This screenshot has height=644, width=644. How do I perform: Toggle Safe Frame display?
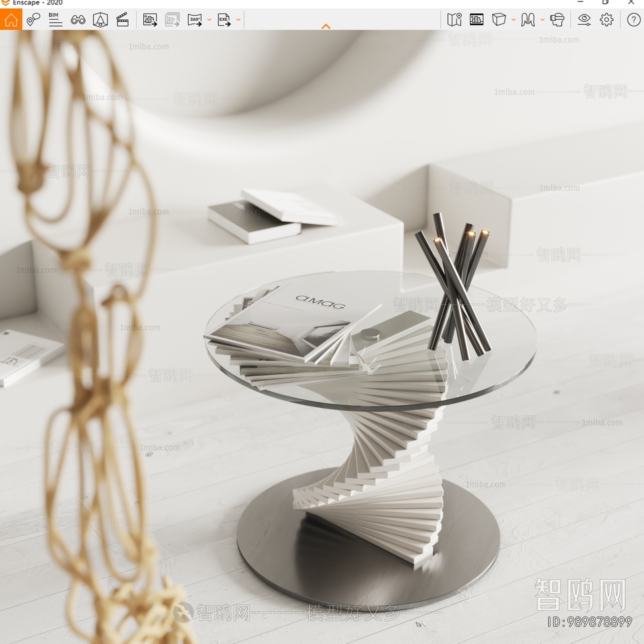tap(477, 19)
